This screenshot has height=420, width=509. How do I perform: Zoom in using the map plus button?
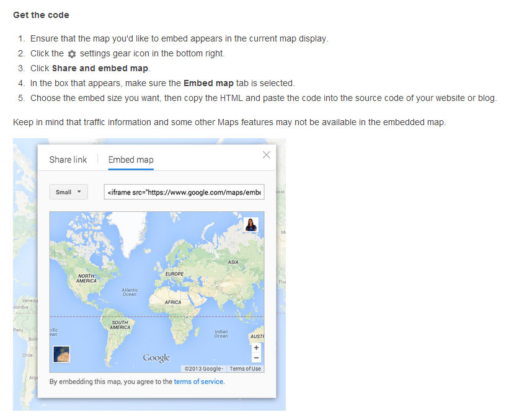(257, 348)
